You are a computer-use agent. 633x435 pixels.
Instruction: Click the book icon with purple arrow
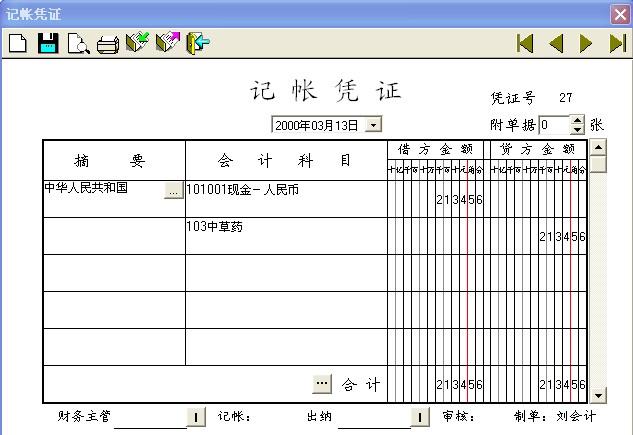coord(168,42)
